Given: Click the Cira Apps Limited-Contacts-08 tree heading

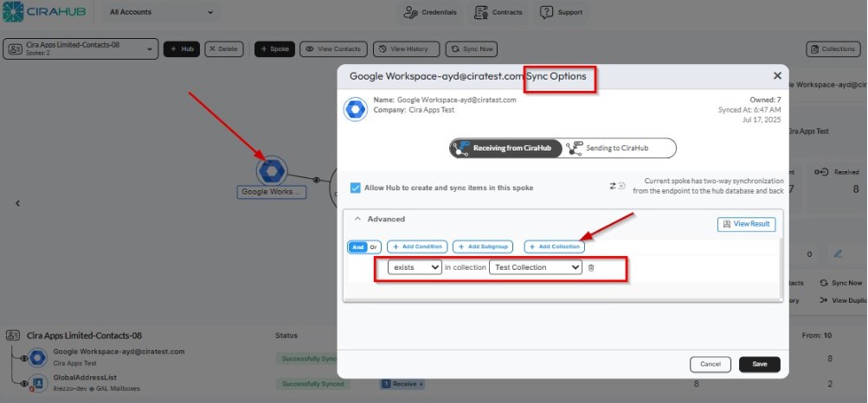Looking at the screenshot, I should click(84, 336).
